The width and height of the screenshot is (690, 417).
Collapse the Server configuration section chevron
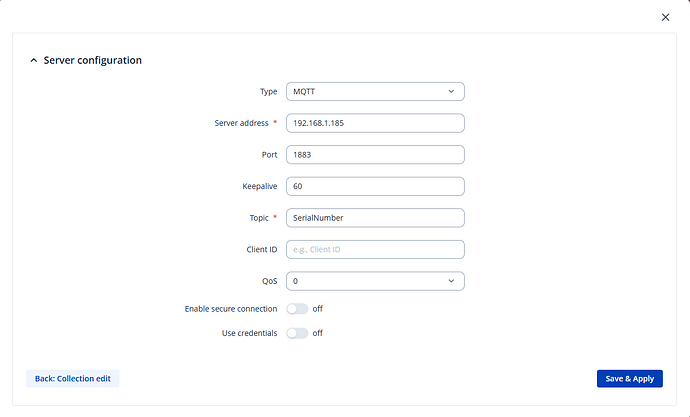click(33, 61)
